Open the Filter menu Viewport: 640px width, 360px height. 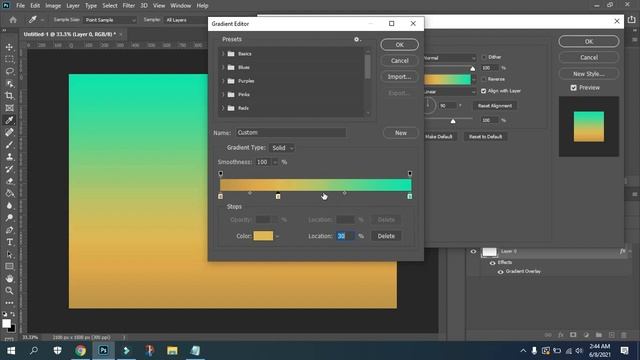coord(129,6)
